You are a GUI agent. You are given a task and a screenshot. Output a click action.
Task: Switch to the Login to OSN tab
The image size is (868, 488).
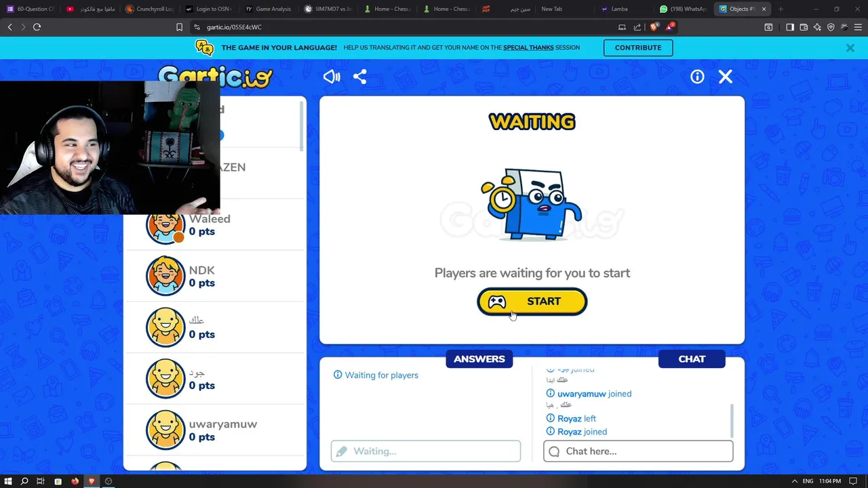click(209, 9)
